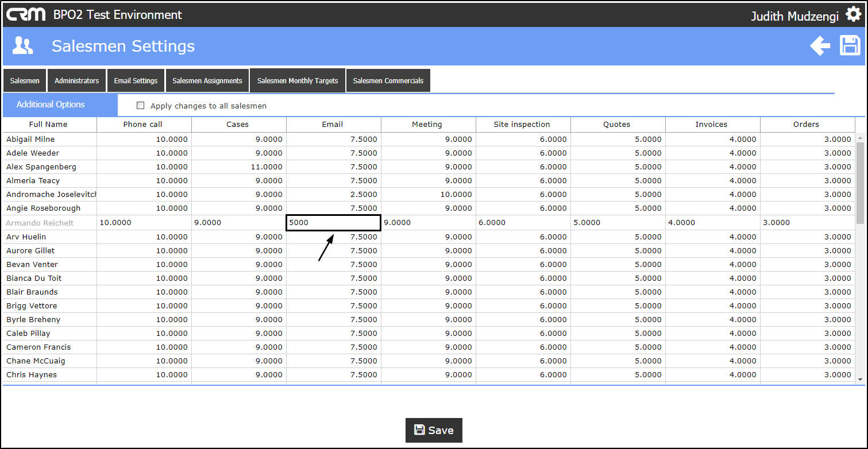Click the Cases column header
Image resolution: width=868 pixels, height=449 pixels.
(x=238, y=125)
